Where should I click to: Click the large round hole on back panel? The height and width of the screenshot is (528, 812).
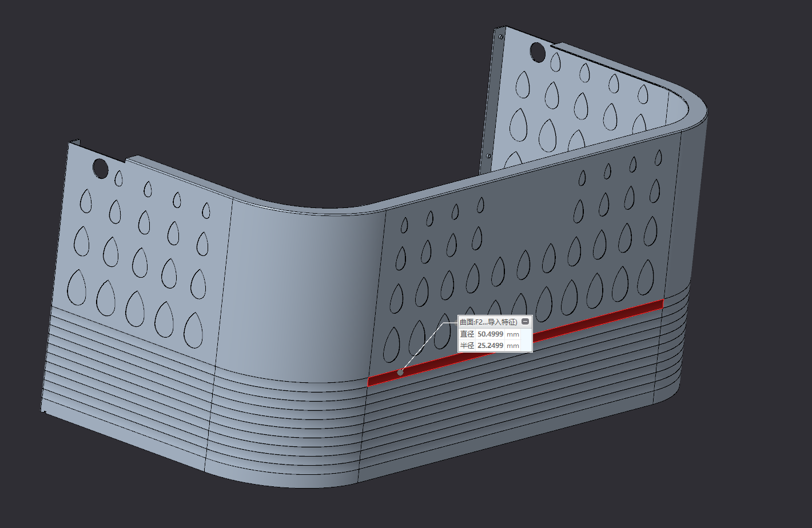[x=537, y=51]
